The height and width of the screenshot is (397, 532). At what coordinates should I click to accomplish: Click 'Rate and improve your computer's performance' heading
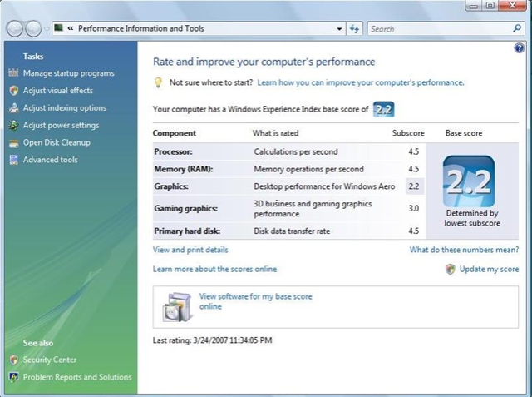pos(264,62)
